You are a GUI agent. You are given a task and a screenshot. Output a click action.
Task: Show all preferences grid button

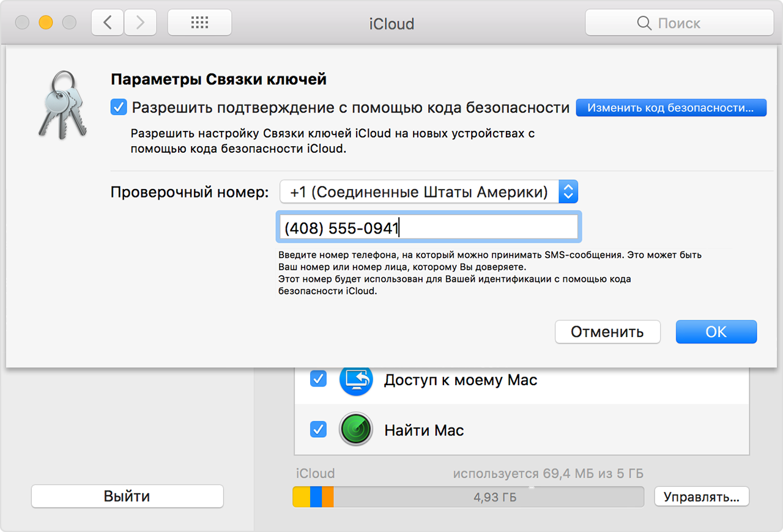click(x=199, y=23)
